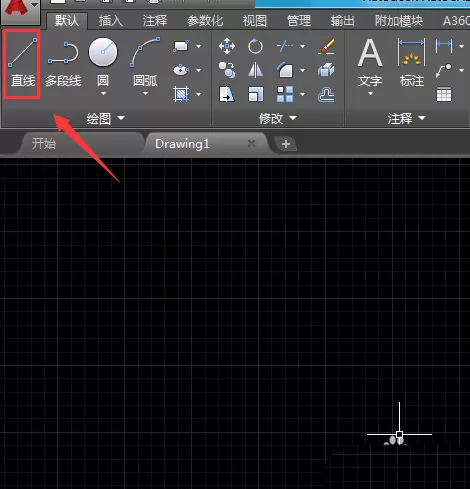The image size is (470, 489).
Task: Click the Offset tool icon
Action: point(326,94)
